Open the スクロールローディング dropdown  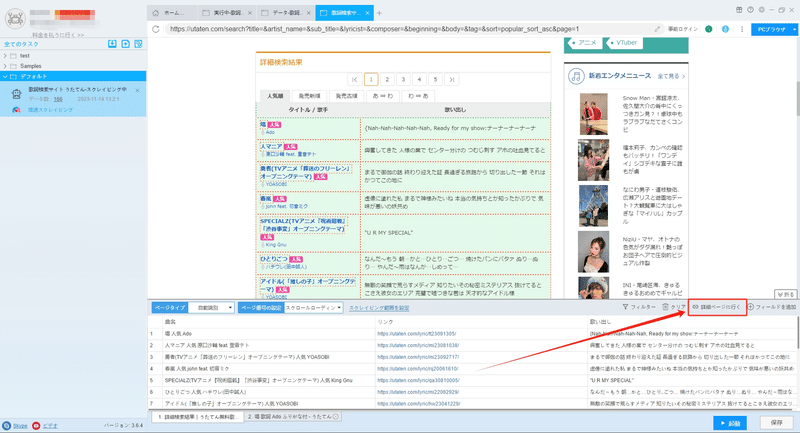point(313,308)
